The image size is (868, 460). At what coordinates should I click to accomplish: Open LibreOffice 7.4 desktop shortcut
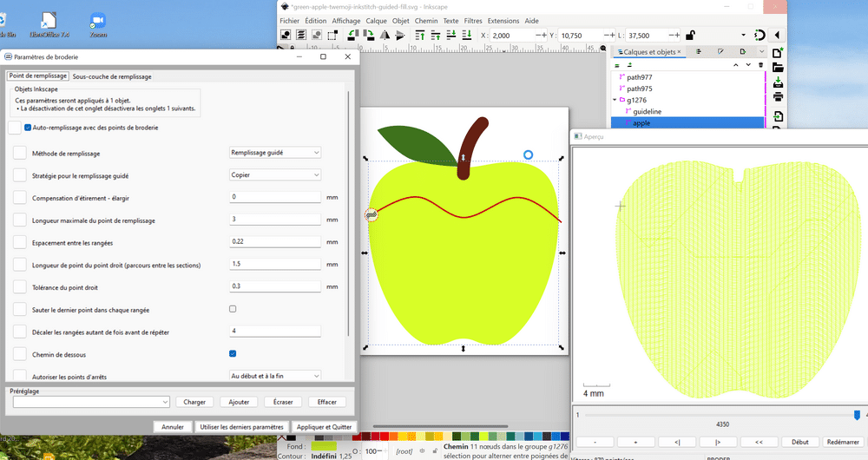[x=49, y=25]
